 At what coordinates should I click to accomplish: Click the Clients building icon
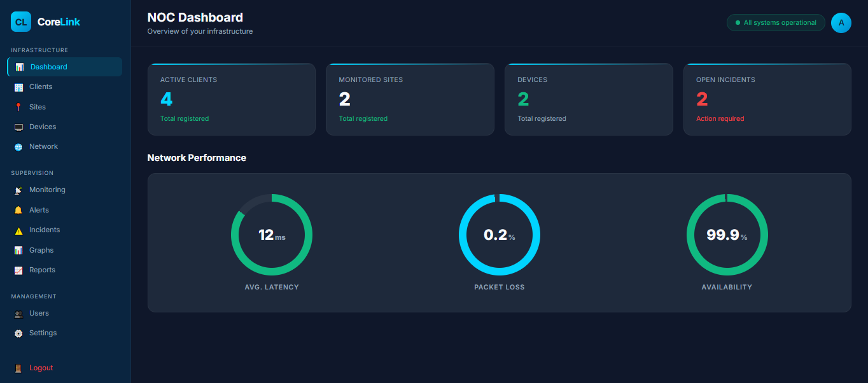point(18,87)
